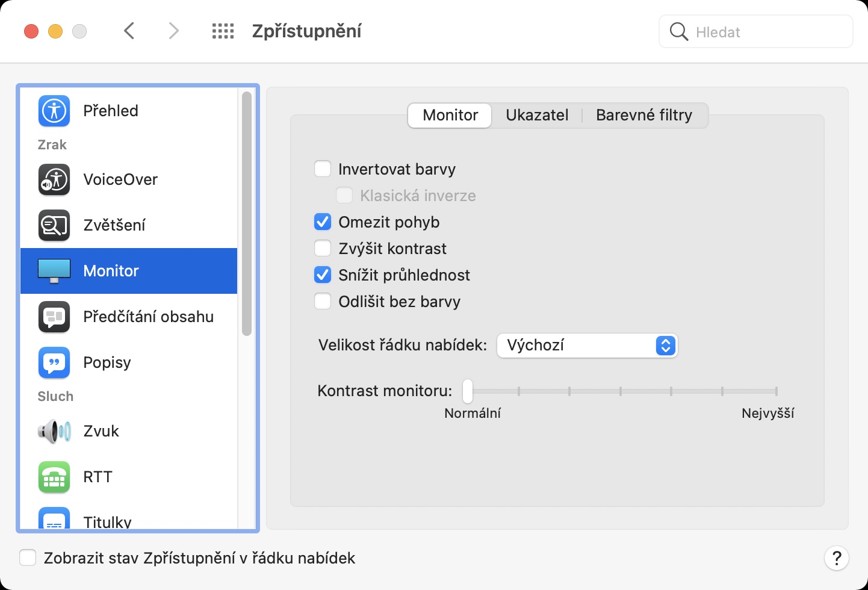Disable the Omezit pohyb checkbox
The width and height of the screenshot is (868, 590).
coord(323,222)
